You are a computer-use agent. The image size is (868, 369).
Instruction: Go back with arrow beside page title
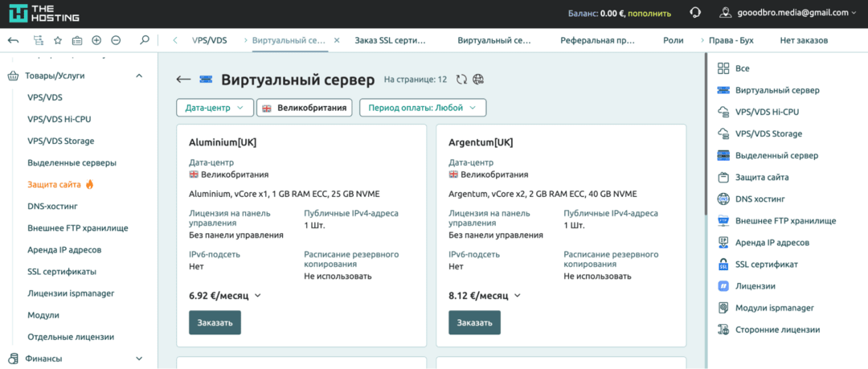183,80
